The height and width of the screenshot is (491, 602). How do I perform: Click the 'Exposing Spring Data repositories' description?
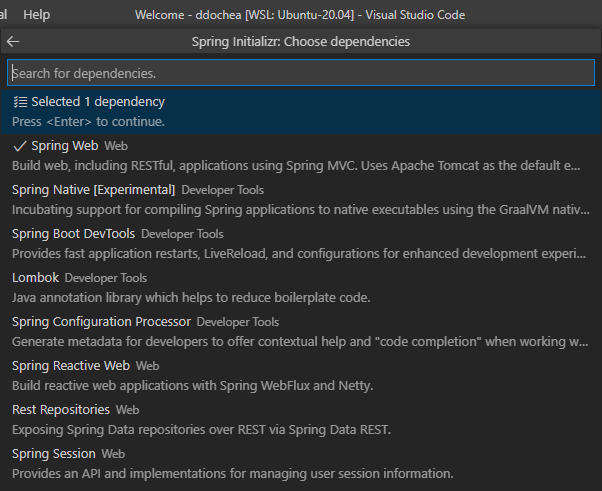tap(201, 430)
